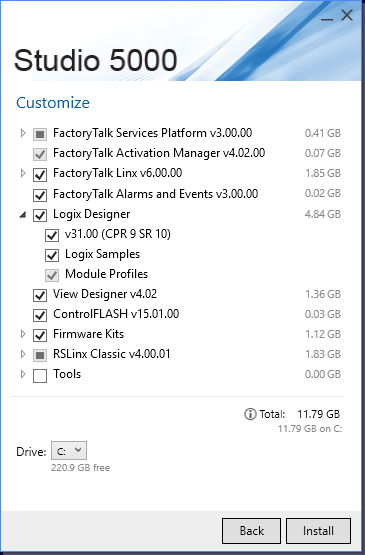Viewport: 365px width, 555px height.
Task: Expand the FactoryTalk Linx node
Action: point(23,173)
